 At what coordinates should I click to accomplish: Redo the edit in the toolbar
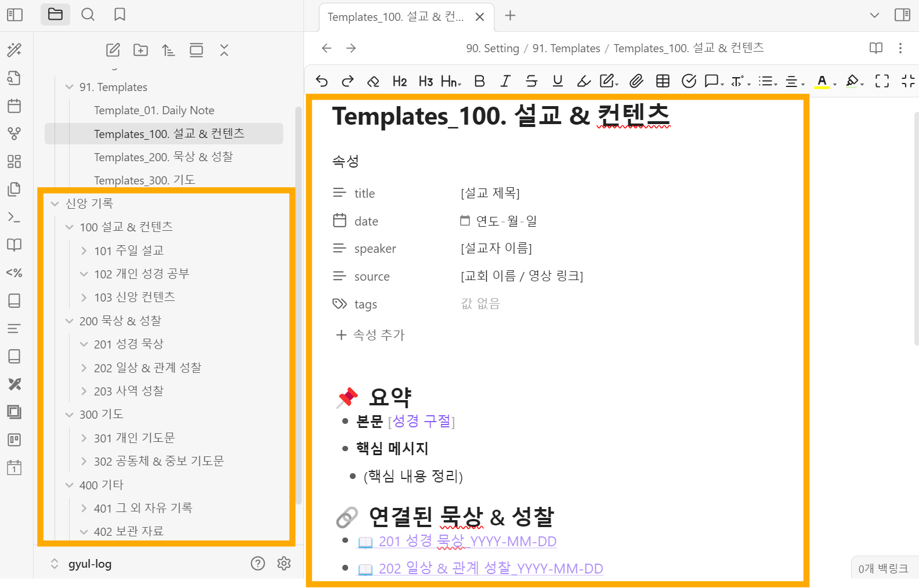click(348, 81)
